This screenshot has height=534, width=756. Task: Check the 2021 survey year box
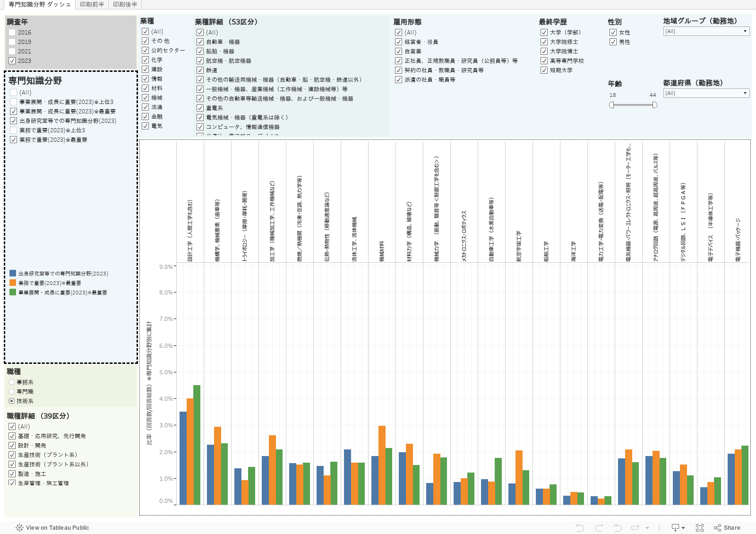pos(12,52)
